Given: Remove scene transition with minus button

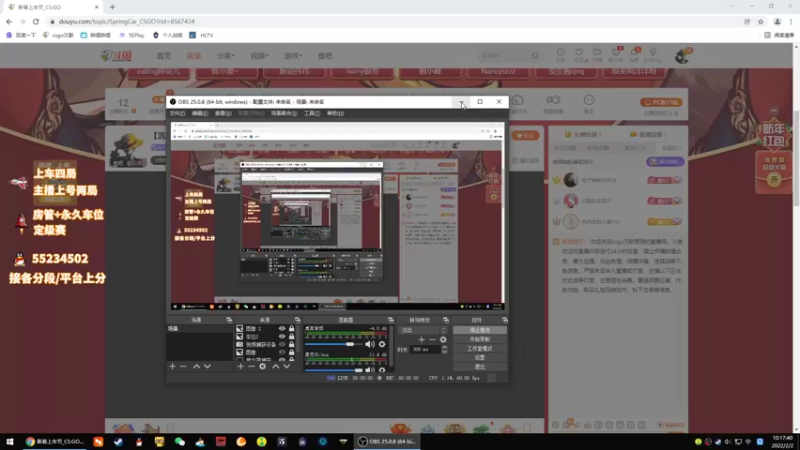Looking at the screenshot, I should [432, 339].
